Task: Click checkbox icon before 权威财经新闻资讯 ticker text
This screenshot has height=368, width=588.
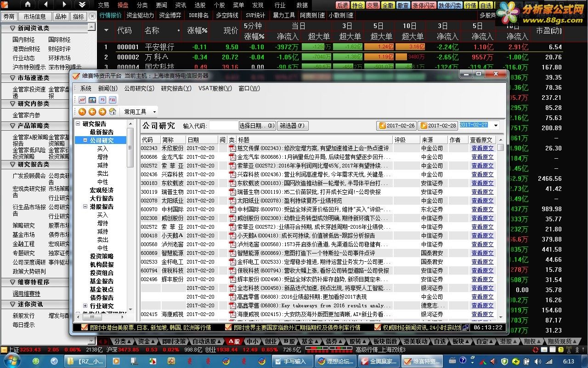Action: tap(378, 328)
